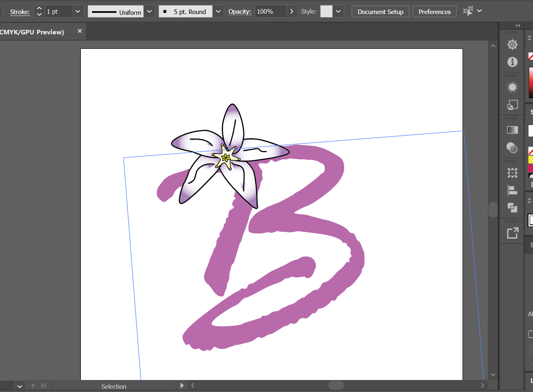This screenshot has width=533, height=392.
Task: Click the Align to selection icon in control bar
Action: (x=468, y=11)
